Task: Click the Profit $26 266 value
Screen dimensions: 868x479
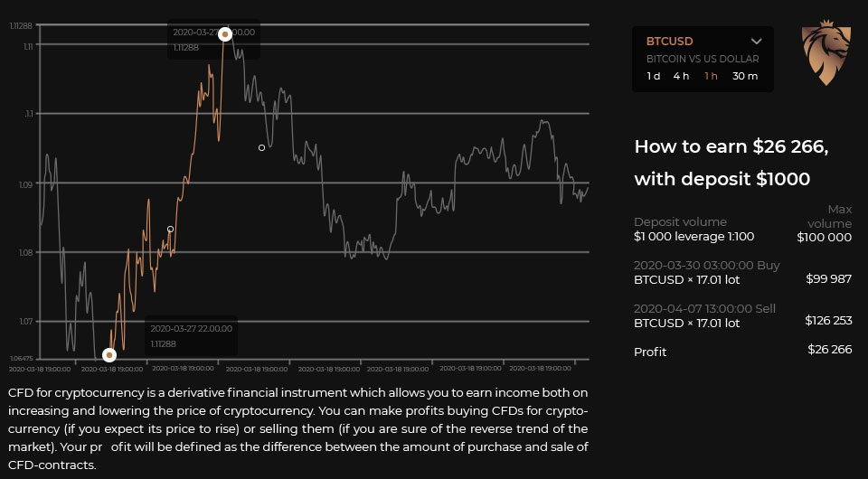Action: coord(829,350)
